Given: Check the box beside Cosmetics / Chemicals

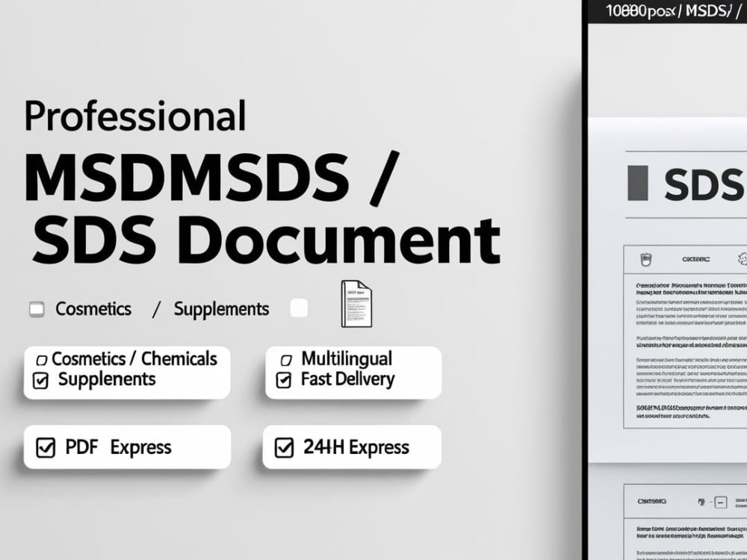Looking at the screenshot, I should tap(42, 360).
